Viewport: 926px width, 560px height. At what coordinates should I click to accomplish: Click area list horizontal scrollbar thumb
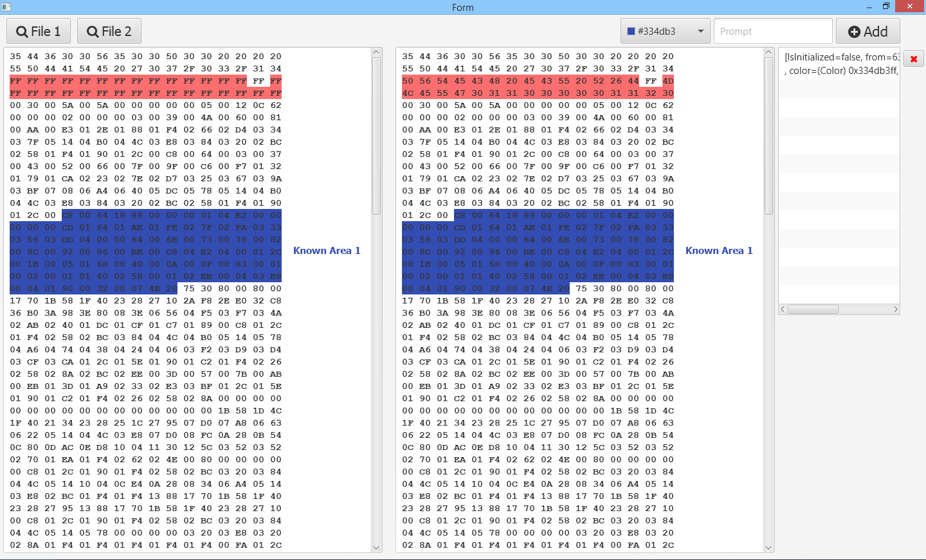coord(813,309)
